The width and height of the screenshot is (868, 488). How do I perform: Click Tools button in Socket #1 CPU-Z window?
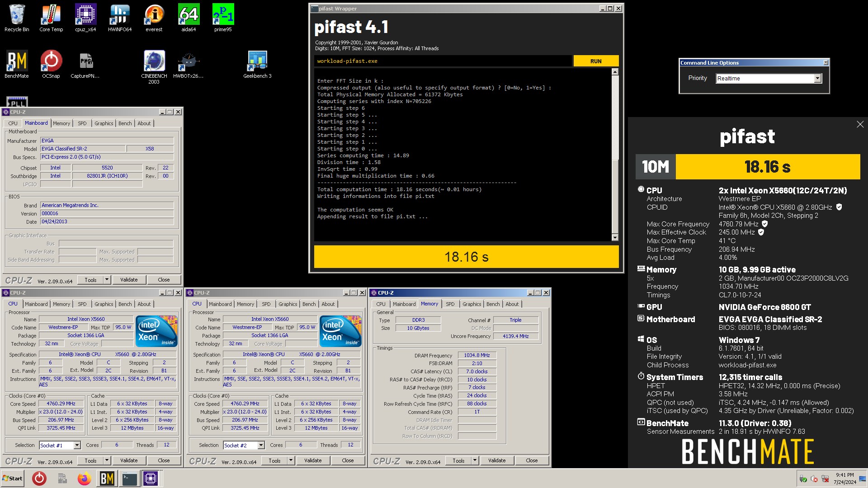90,460
